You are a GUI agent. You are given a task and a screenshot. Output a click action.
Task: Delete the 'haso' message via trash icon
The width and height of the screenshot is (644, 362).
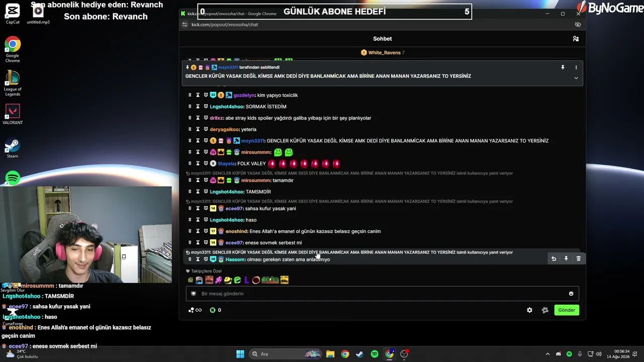(x=190, y=220)
